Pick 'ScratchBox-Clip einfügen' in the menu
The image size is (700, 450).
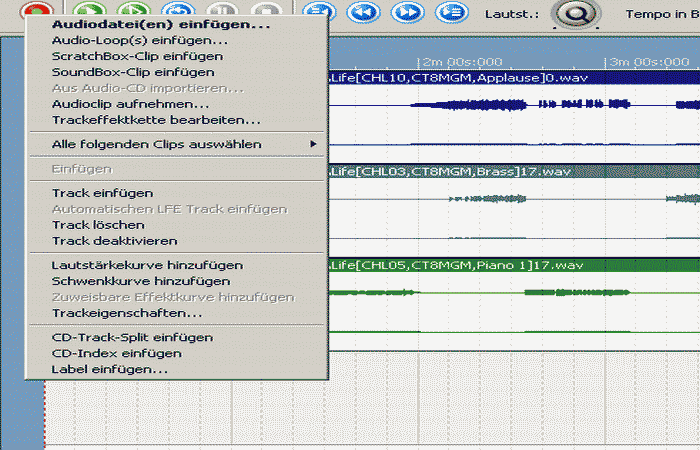coord(137,56)
